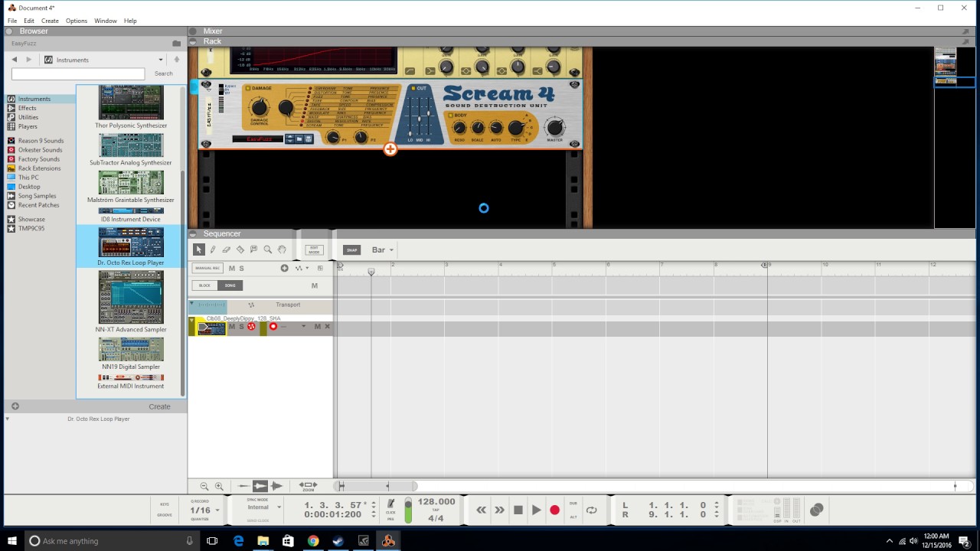Switch to Block view
The width and height of the screenshot is (980, 551).
(204, 285)
